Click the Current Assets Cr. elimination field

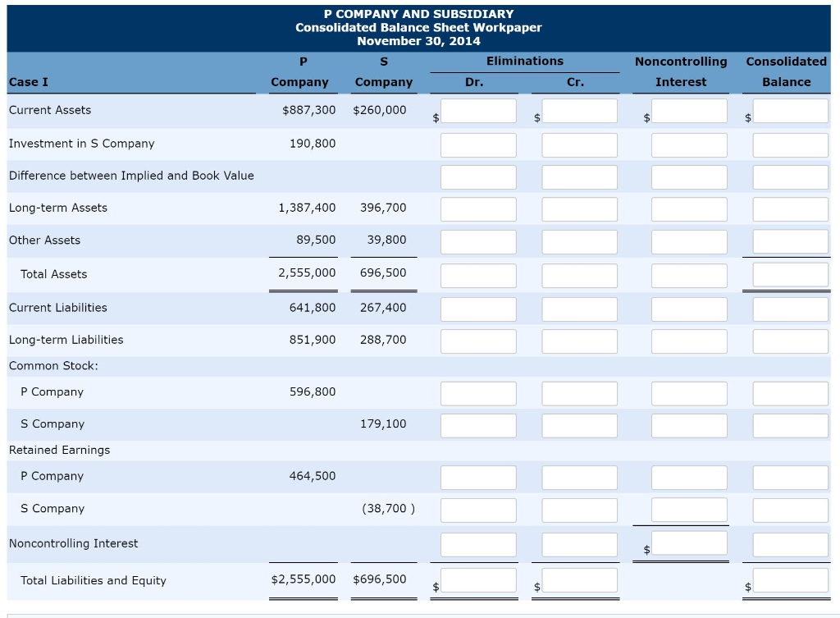tap(579, 110)
